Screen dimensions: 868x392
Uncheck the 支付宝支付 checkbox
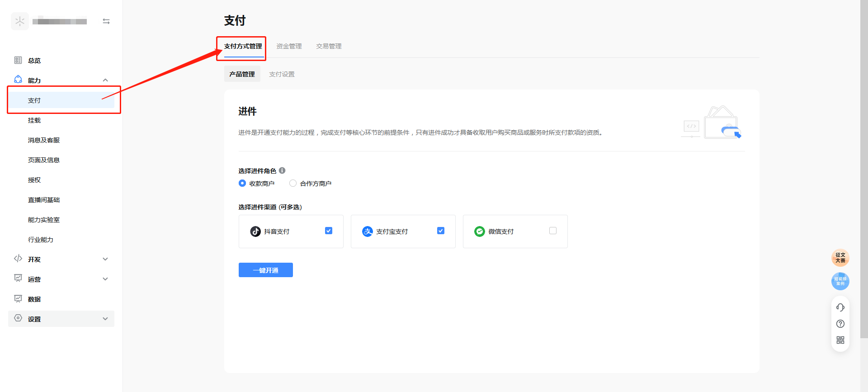coord(441,231)
